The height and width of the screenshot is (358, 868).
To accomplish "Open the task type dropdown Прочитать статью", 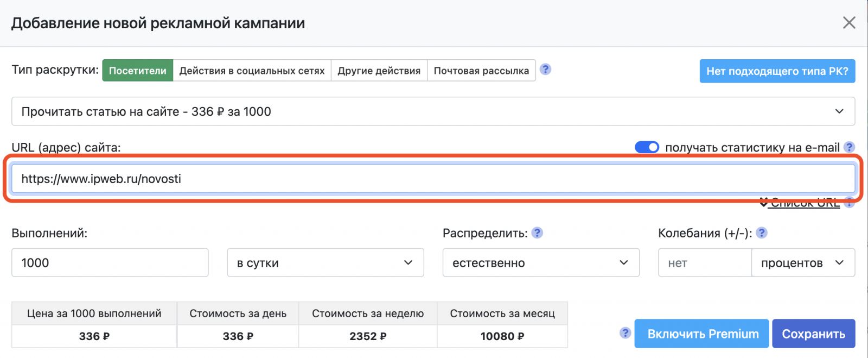I will pos(433,111).
